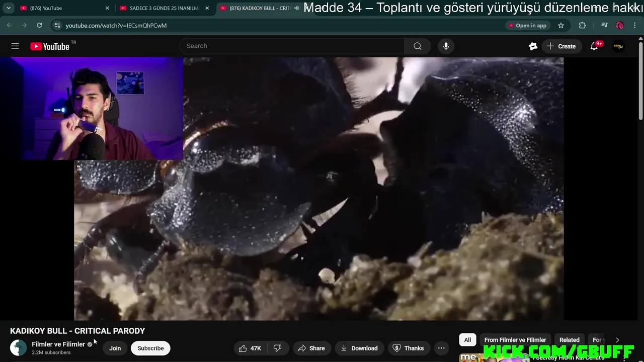Select From Filmler ve Filimler chip
This screenshot has height=362, width=644.
[515, 340]
